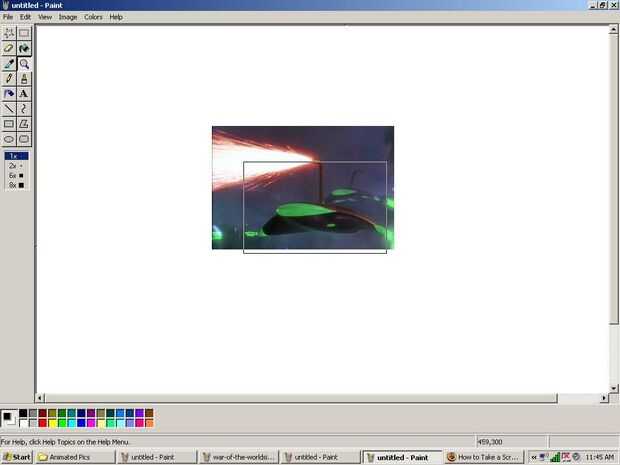
Task: Click the pasted War of the Worlds image
Action: tap(303, 188)
